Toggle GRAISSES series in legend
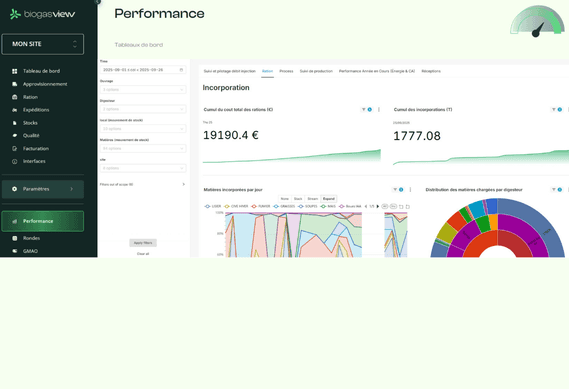Screen dimensions: 569x389 pos(284,206)
